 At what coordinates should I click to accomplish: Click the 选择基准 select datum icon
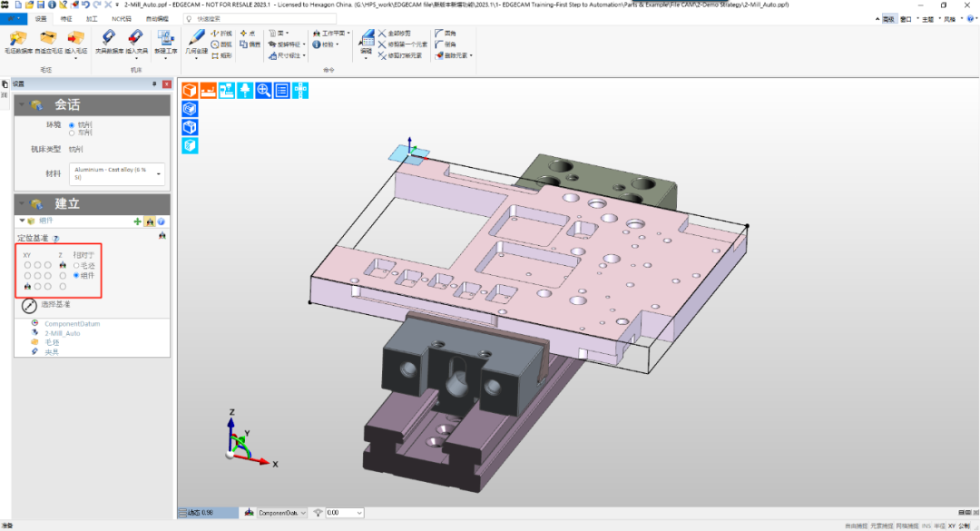(x=29, y=305)
